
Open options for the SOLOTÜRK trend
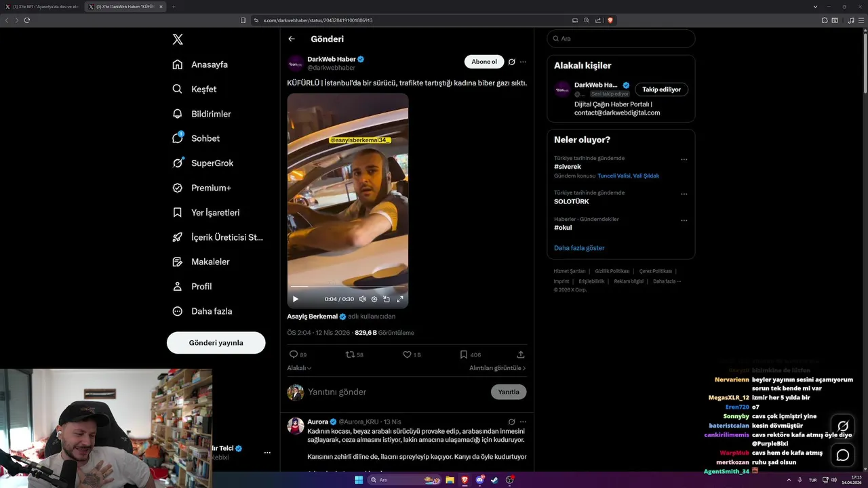coord(684,195)
